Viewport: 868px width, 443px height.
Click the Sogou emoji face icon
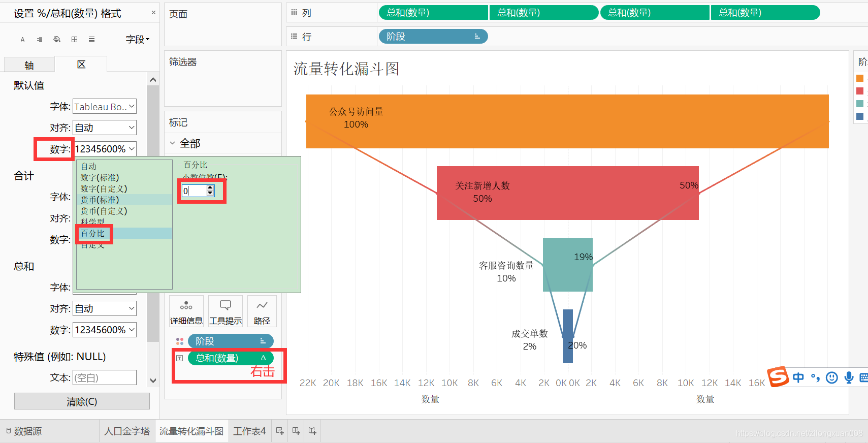point(832,377)
